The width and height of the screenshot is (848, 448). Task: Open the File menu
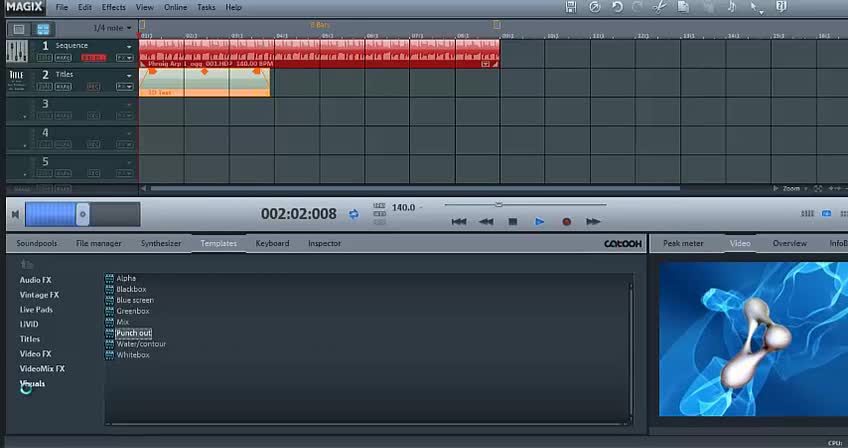62,7
